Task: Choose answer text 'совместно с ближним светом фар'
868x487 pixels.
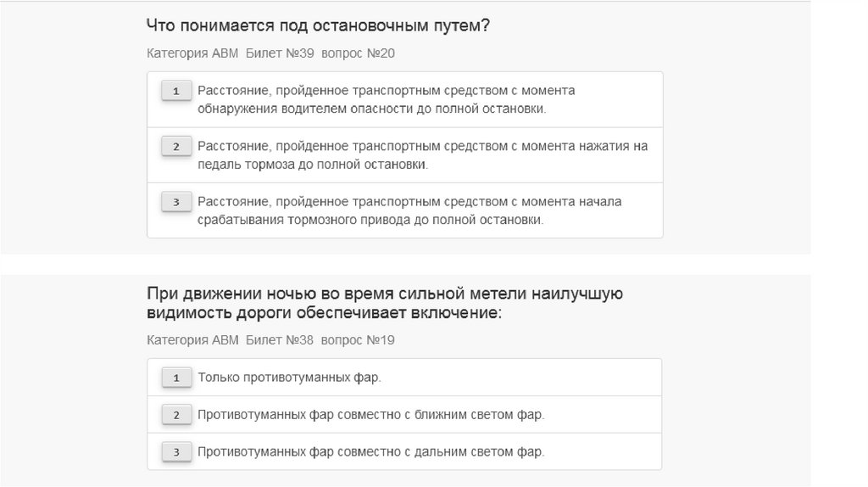Action: click(370, 415)
